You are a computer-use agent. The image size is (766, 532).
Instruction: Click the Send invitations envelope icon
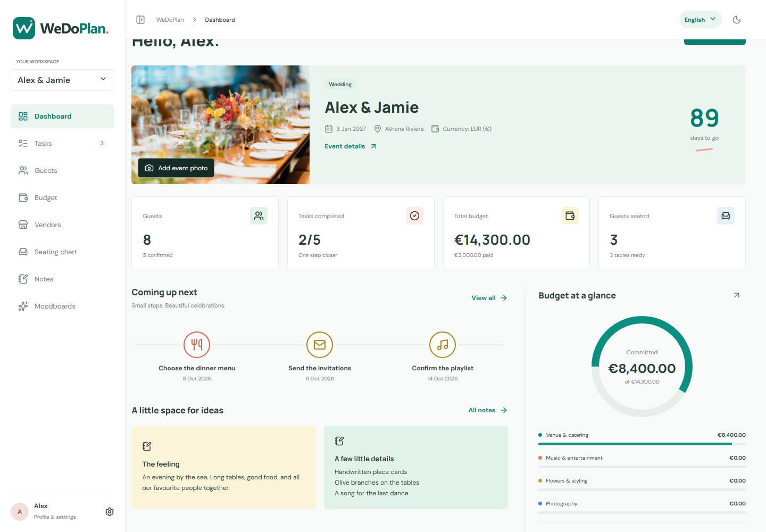click(320, 345)
